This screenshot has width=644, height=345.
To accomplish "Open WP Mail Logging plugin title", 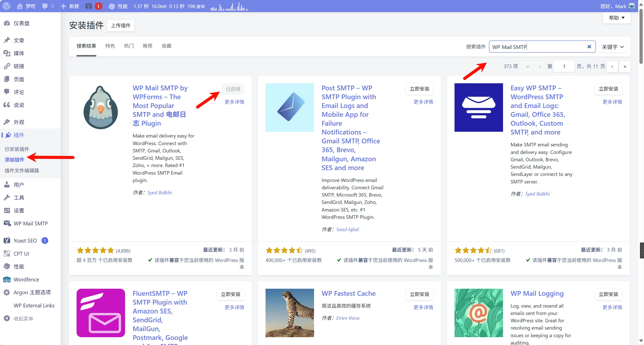I will [x=537, y=294].
